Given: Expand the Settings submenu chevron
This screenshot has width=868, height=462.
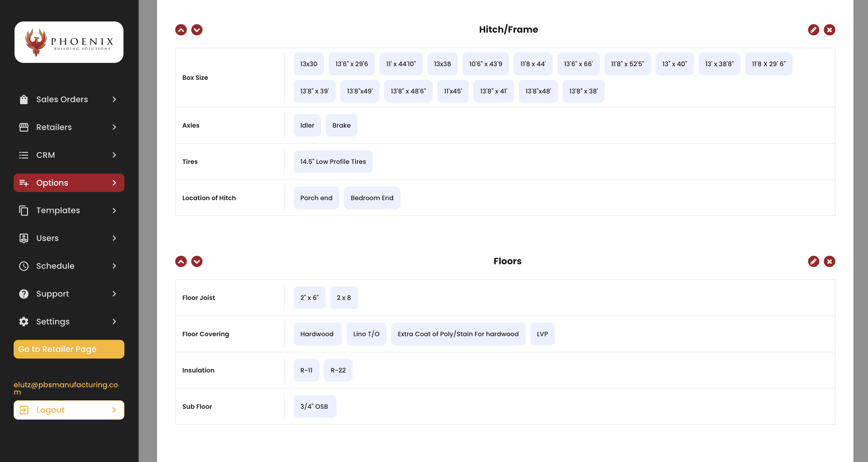Looking at the screenshot, I should pos(114,321).
